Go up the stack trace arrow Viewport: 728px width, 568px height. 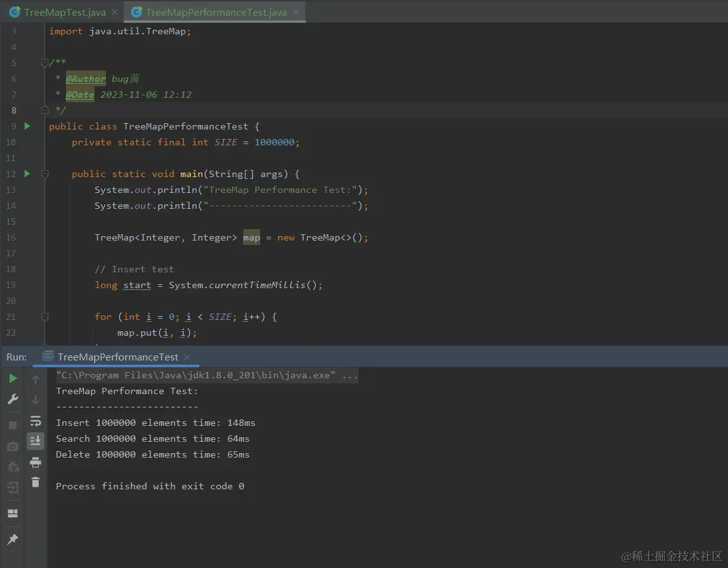[36, 380]
